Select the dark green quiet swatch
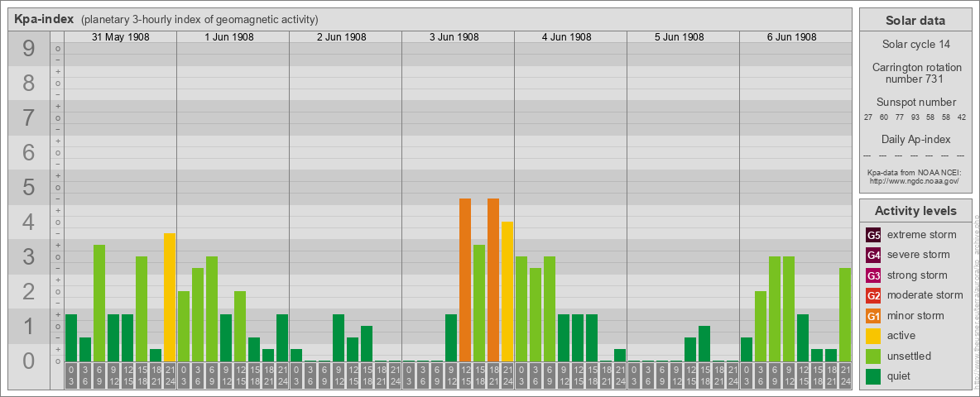This screenshot has width=980, height=397. (x=873, y=376)
